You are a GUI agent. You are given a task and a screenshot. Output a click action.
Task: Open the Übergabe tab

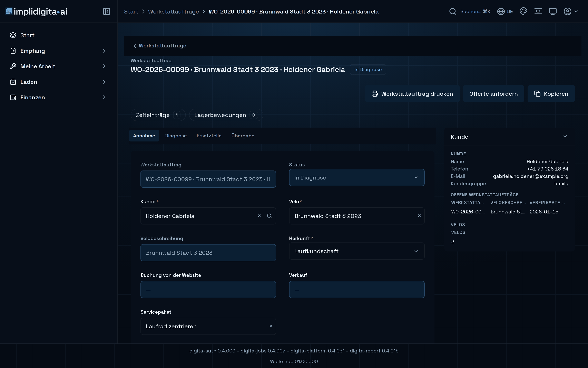pos(243,136)
